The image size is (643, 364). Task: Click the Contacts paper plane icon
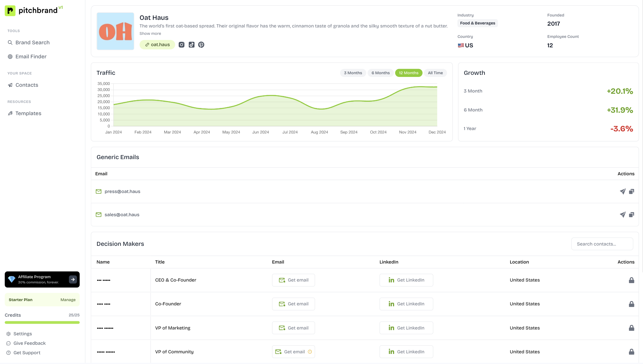coord(10,85)
